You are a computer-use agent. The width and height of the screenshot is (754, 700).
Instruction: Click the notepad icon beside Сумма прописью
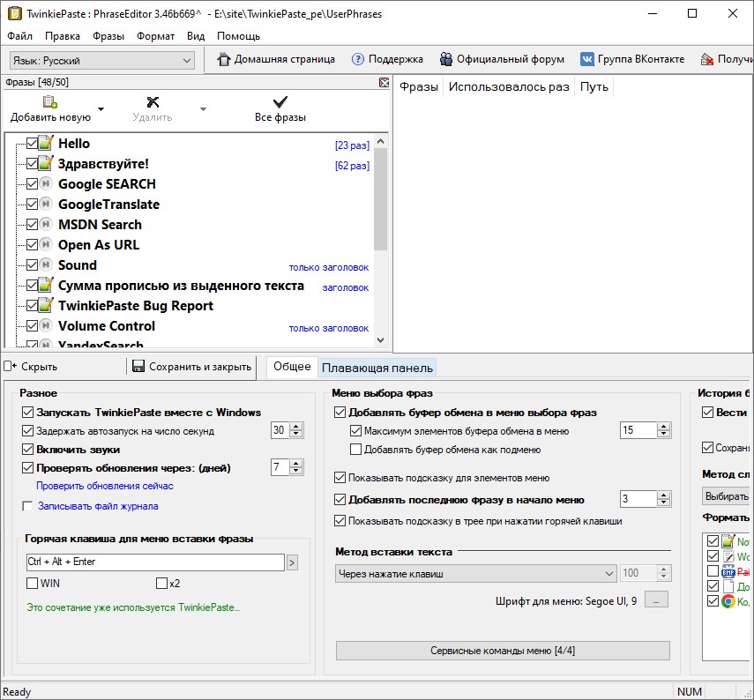coord(46,285)
